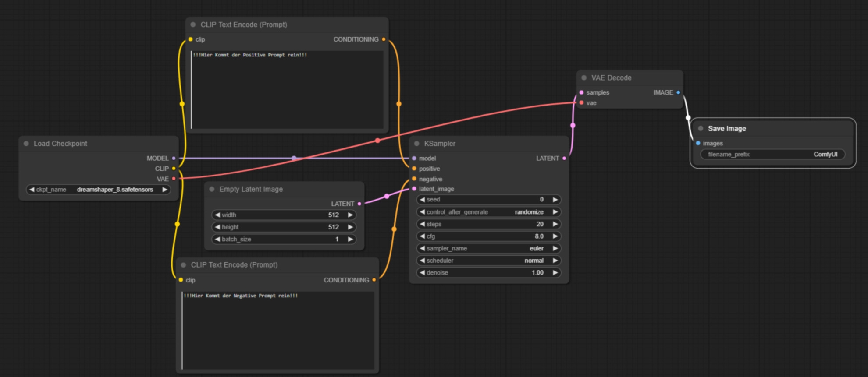This screenshot has height=377, width=868.
Task: Click the Save Image images input port
Action: (698, 143)
